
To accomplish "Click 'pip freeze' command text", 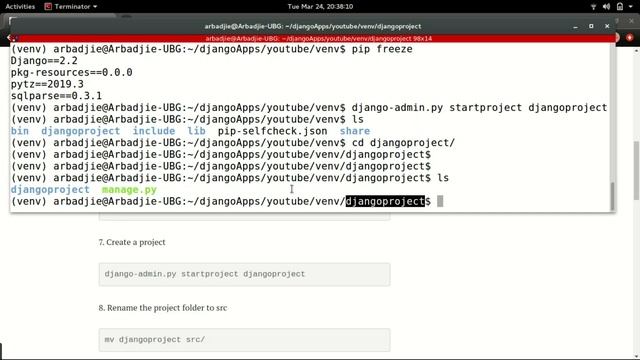I will point(382,49).
